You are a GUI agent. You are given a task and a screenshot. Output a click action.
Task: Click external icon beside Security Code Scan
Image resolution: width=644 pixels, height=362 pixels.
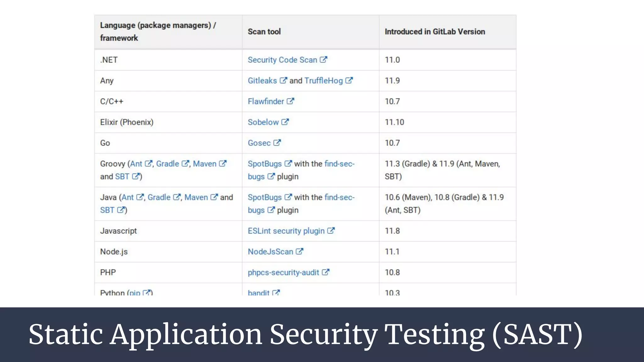tap(324, 59)
